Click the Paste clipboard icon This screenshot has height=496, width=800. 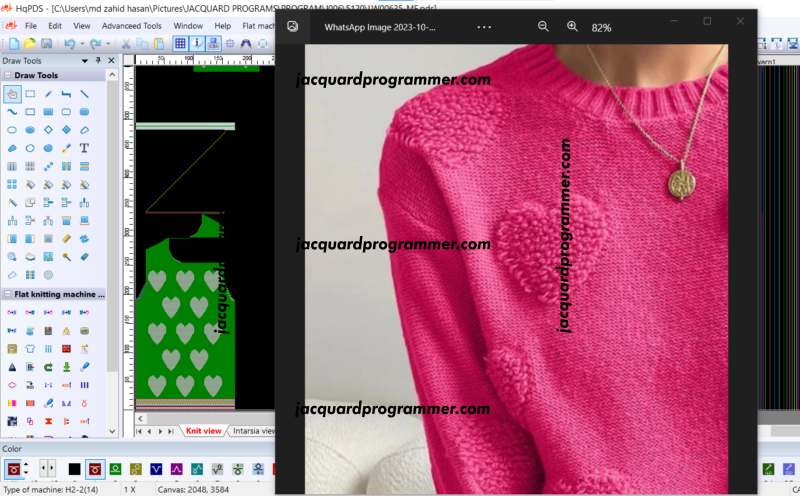(x=159, y=44)
